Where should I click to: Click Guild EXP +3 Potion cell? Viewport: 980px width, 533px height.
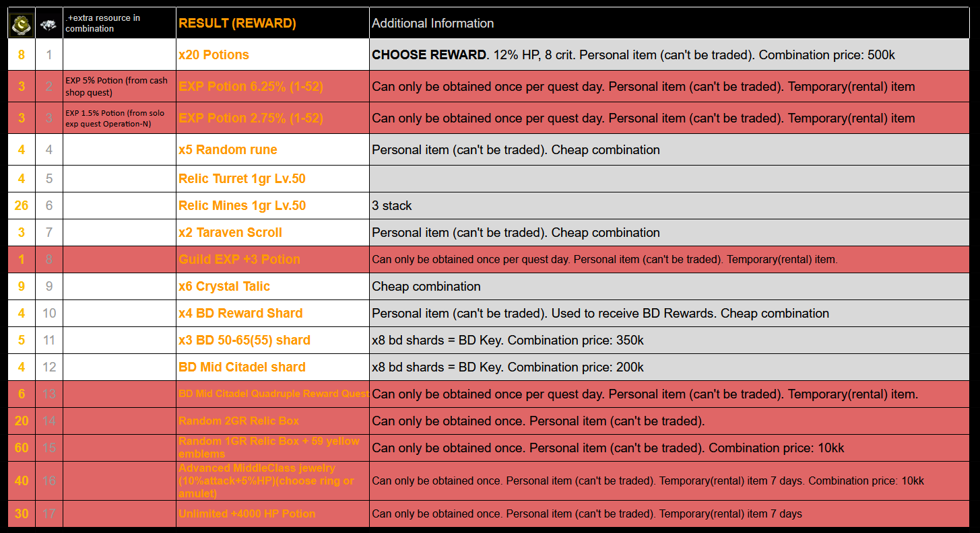[x=239, y=260]
